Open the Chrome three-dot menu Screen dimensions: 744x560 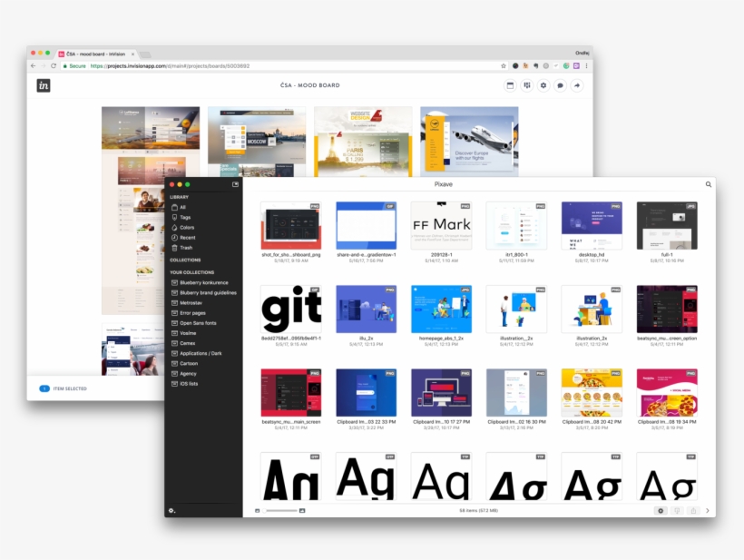tap(586, 65)
